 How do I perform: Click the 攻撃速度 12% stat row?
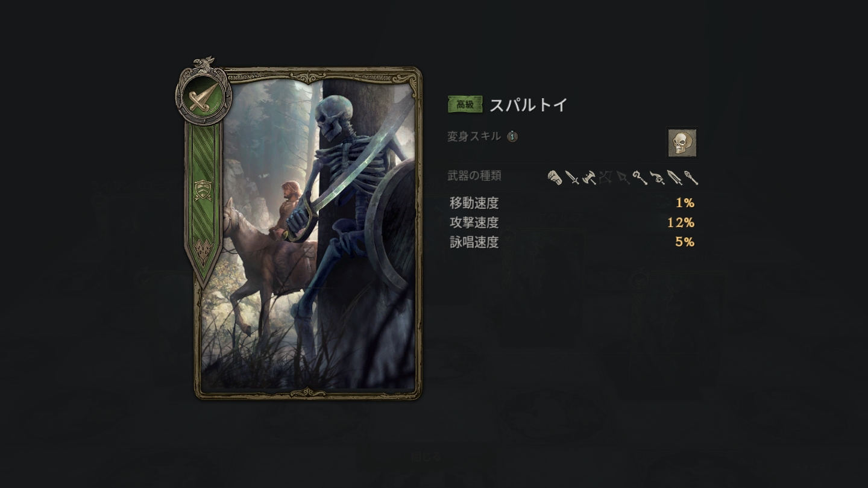coord(572,222)
